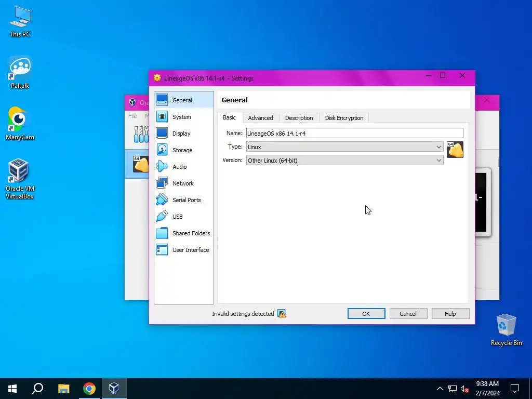The height and width of the screenshot is (399, 532).
Task: Open the General settings category
Action: tap(183, 100)
